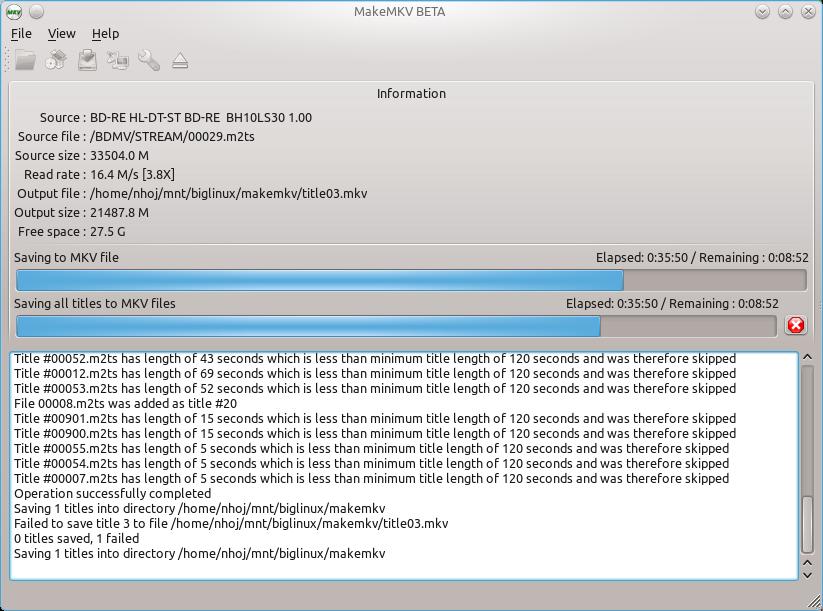Click the Output file path in Information
This screenshot has width=823, height=611.
point(228,193)
